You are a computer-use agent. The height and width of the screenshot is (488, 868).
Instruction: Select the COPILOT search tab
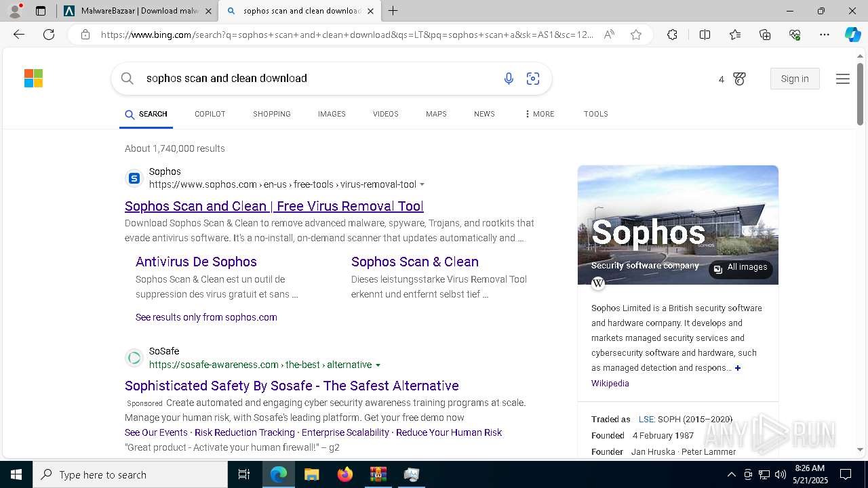point(210,114)
